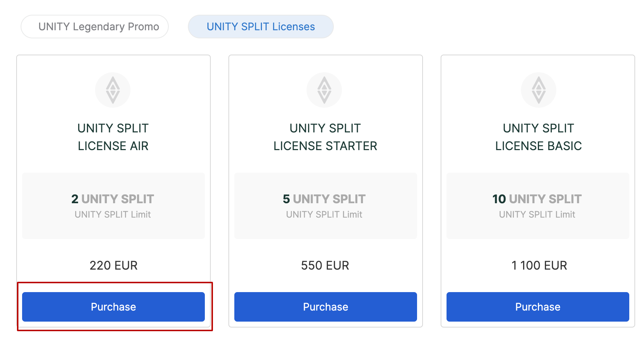Click the UNITY SPLIT Limit label under 5 UNITY SPLIT

[324, 214]
